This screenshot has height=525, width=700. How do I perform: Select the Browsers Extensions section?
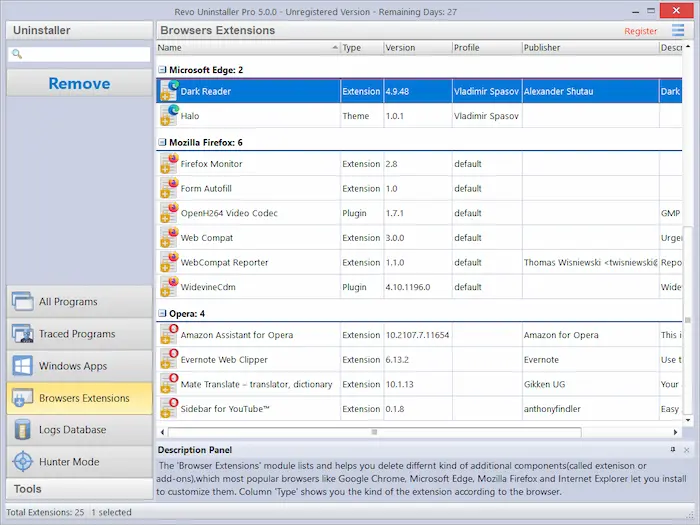79,398
